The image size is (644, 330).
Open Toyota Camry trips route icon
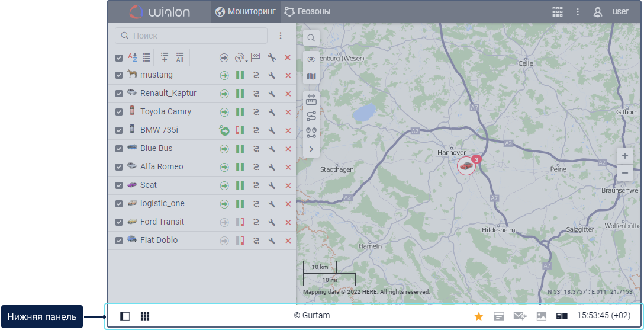tap(256, 112)
